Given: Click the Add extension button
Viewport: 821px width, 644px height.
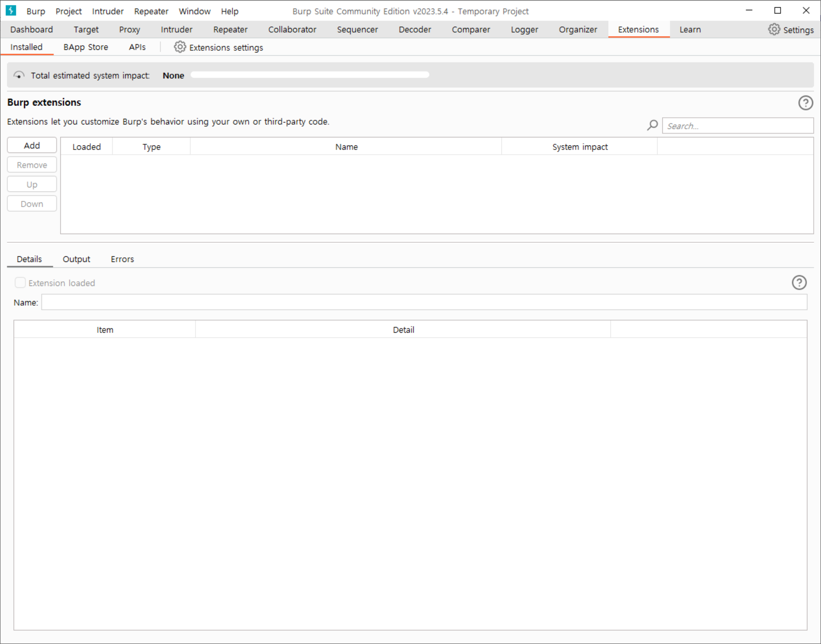Looking at the screenshot, I should click(x=32, y=145).
